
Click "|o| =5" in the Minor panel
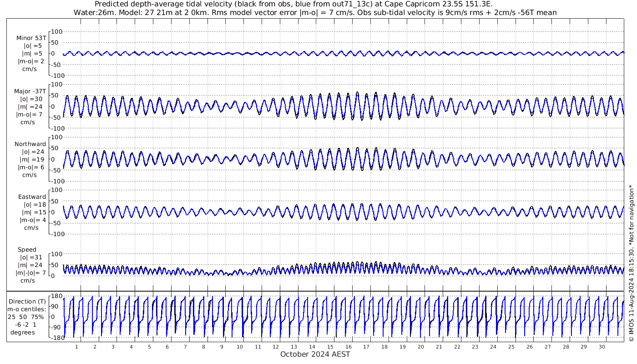(x=33, y=46)
